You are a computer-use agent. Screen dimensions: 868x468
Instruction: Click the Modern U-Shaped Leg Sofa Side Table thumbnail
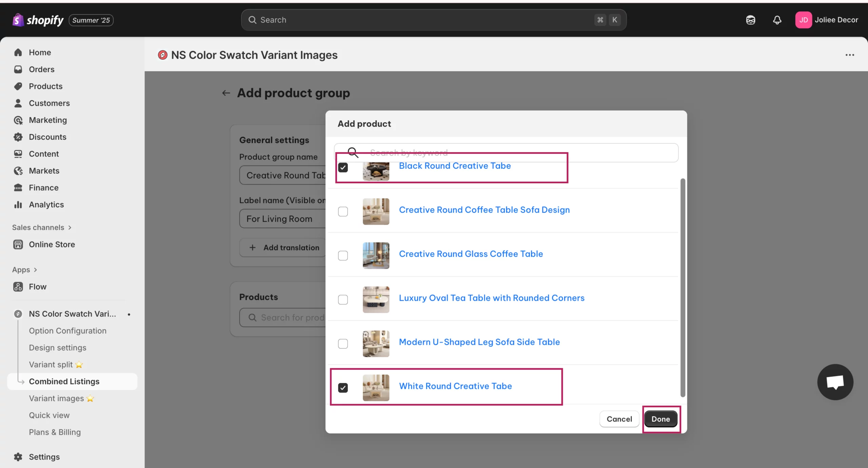click(376, 344)
